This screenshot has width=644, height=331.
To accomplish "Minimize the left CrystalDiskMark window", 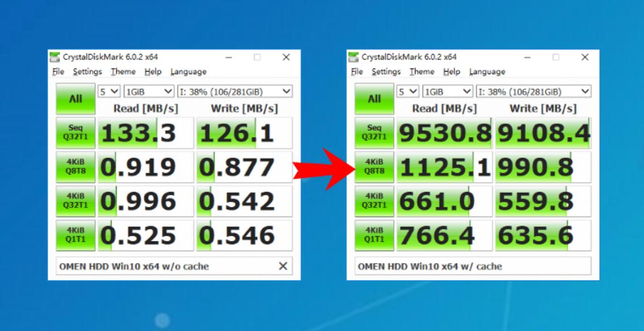I will [x=229, y=57].
